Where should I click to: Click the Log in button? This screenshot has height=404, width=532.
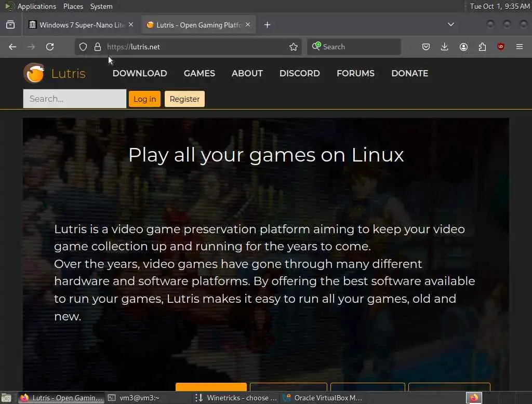coord(144,99)
